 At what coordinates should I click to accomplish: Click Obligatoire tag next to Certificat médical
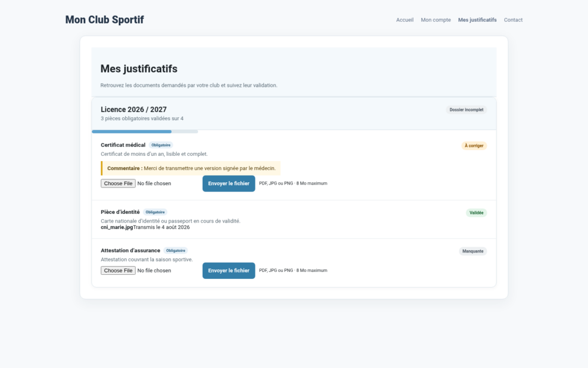161,145
